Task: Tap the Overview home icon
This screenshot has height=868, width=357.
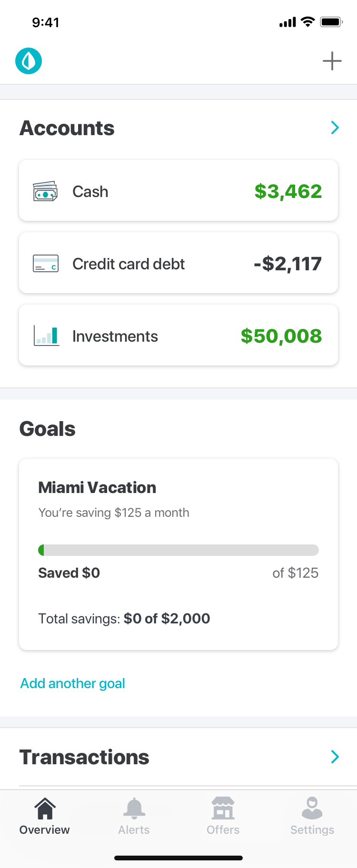Action: 45,808
